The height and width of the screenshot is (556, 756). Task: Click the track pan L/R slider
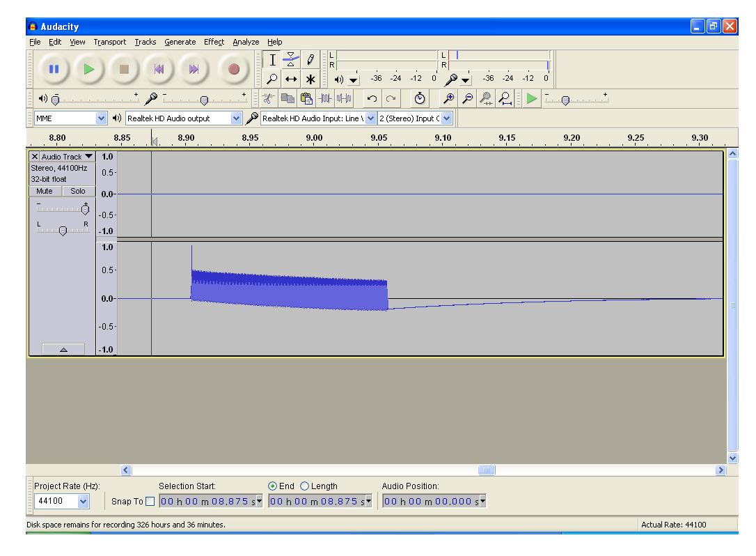click(63, 231)
